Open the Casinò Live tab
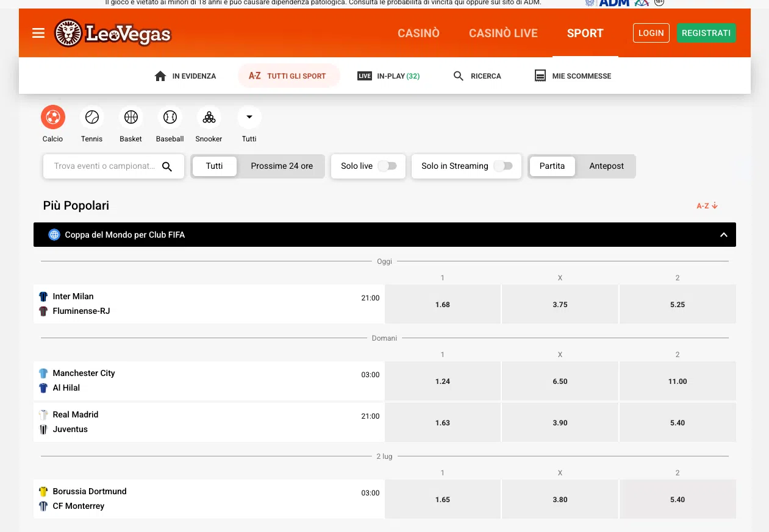Screen dimensions: 769x532 pos(503,34)
